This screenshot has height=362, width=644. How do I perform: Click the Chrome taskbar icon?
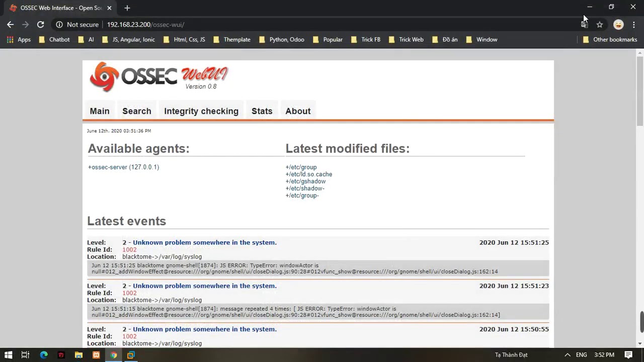(114, 355)
